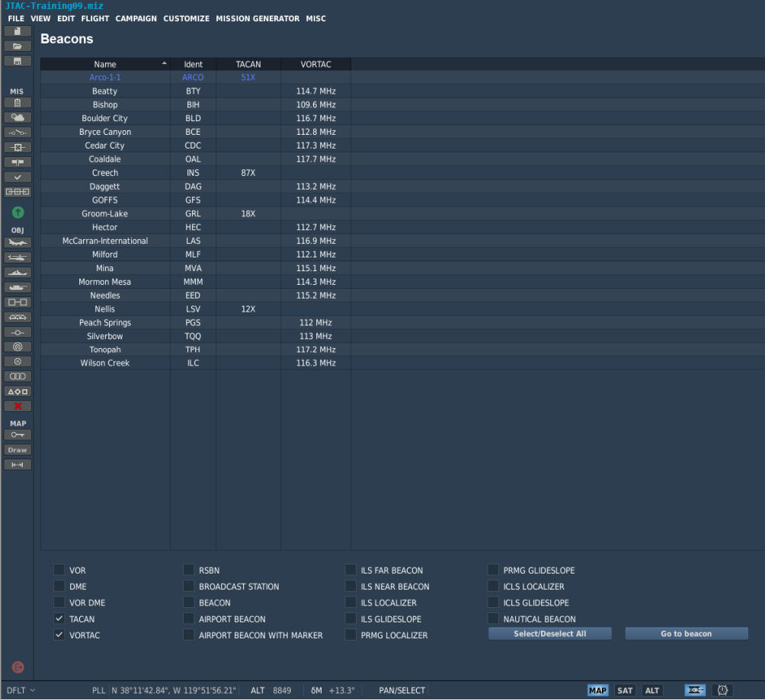Click the line with circle navigation point icon

[18, 332]
